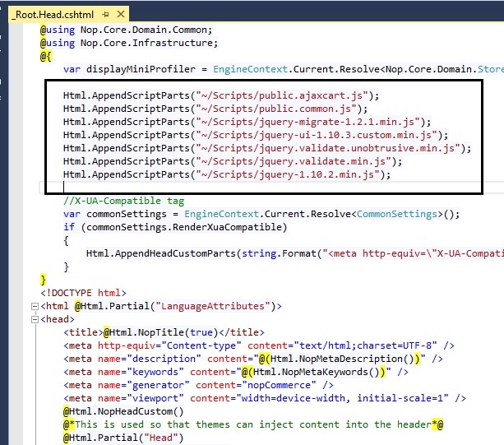The width and height of the screenshot is (504, 445).
Task: Collapse the head element outline
Action: point(35,320)
